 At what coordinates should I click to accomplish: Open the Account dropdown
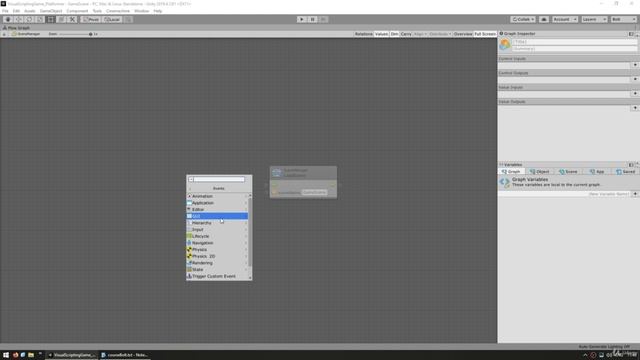(x=564, y=19)
